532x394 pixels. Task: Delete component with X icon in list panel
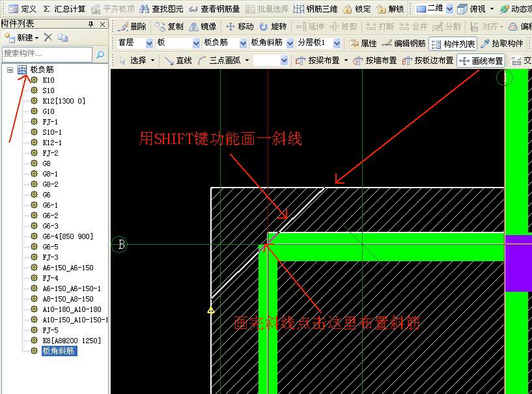click(x=48, y=38)
